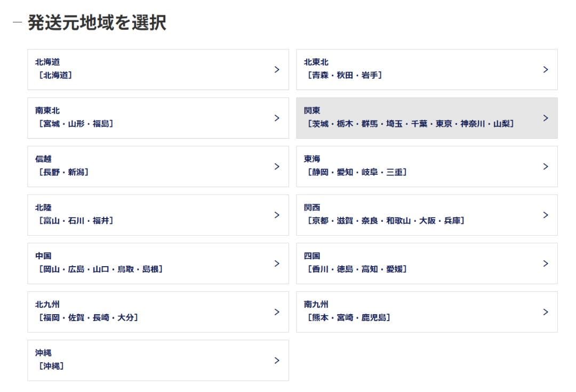The image size is (576, 392).
Task: Click the chevron arrow in the 北海道 row
Action: tap(277, 69)
